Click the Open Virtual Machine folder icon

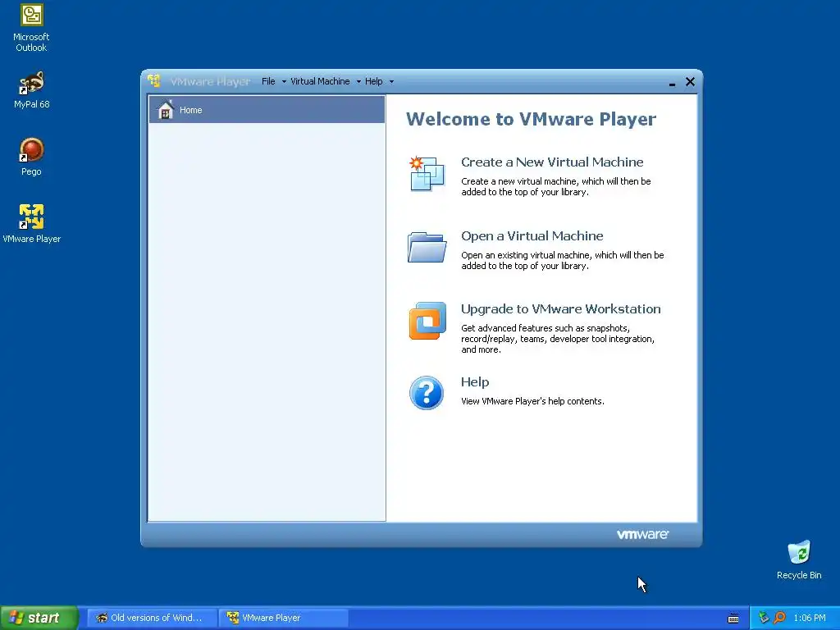click(x=427, y=248)
